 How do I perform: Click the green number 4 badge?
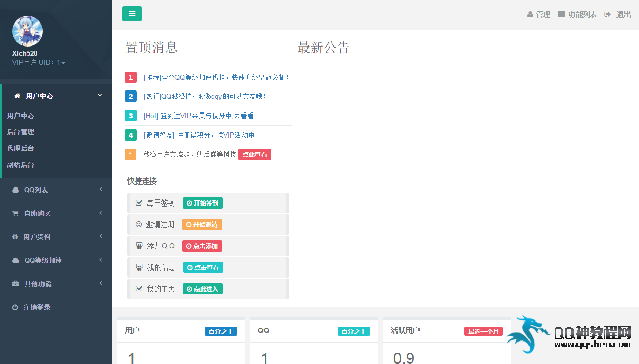tap(130, 135)
